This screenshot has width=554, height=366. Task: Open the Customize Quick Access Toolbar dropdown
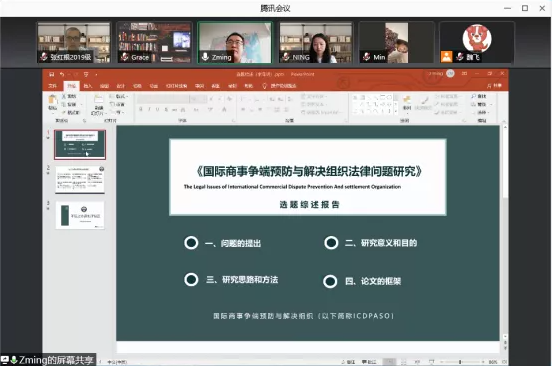click(x=96, y=74)
